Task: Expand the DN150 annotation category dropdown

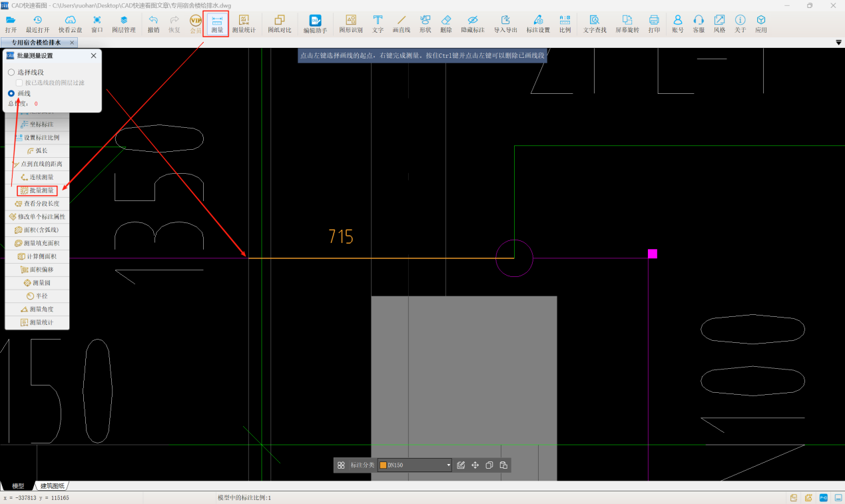Action: pyautogui.click(x=449, y=465)
